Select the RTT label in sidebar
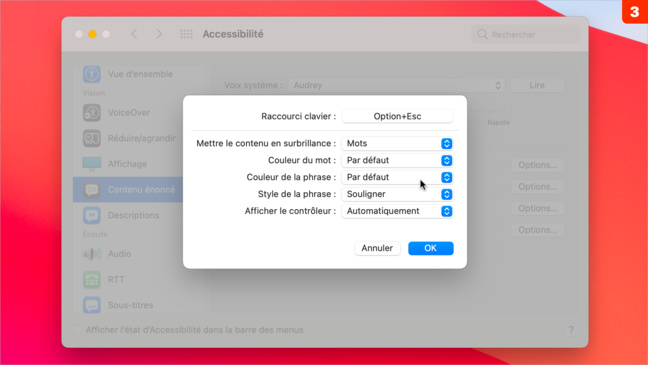 click(116, 279)
